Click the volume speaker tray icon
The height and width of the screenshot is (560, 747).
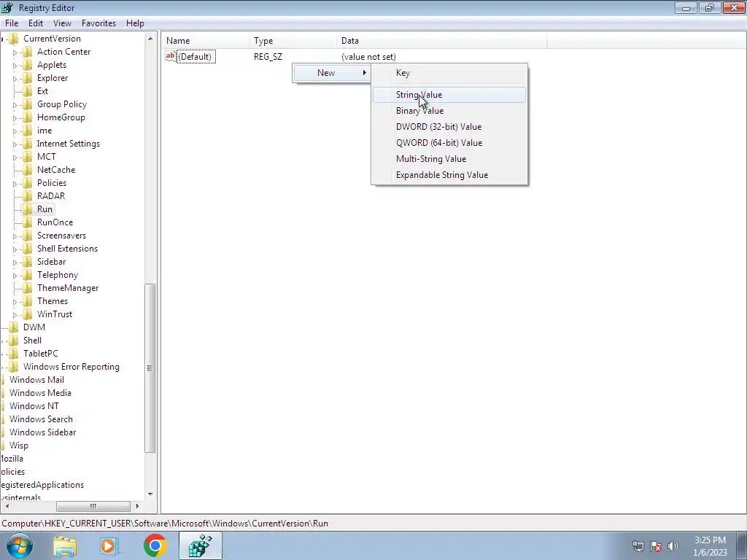pyautogui.click(x=673, y=546)
